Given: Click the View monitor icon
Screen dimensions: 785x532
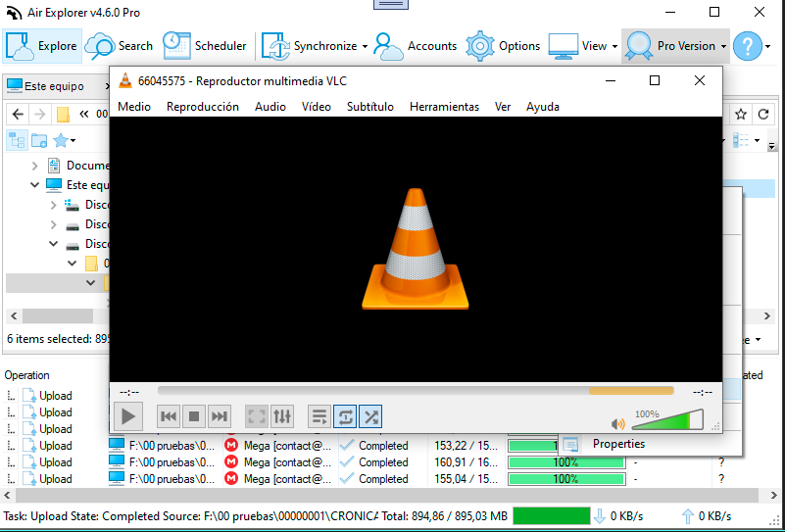Looking at the screenshot, I should pyautogui.click(x=564, y=47).
